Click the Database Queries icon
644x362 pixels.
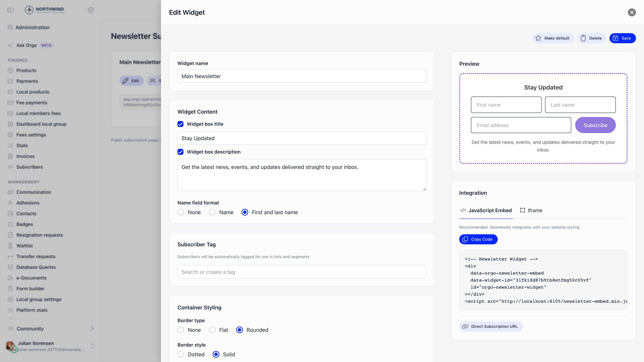(10, 267)
